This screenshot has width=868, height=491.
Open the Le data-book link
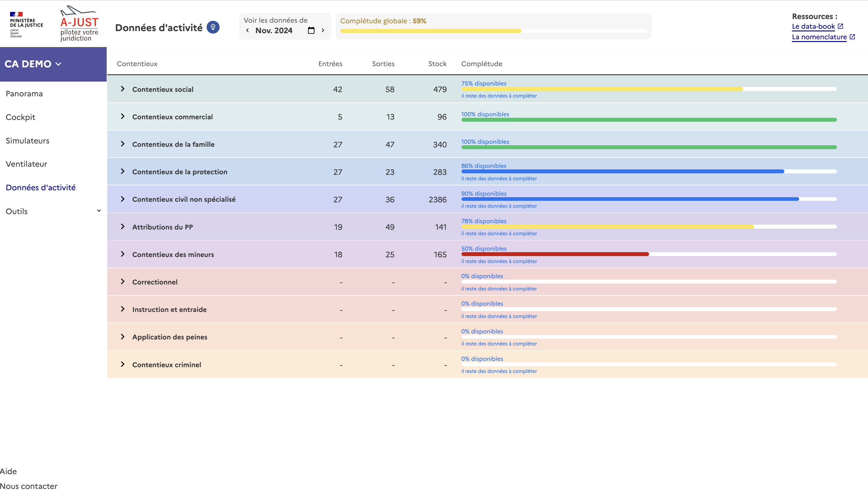coord(813,26)
